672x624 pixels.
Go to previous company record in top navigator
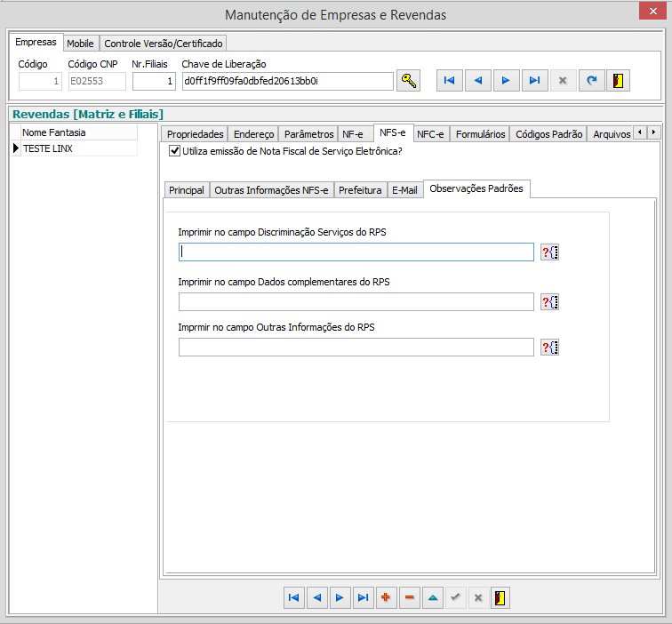coord(478,81)
